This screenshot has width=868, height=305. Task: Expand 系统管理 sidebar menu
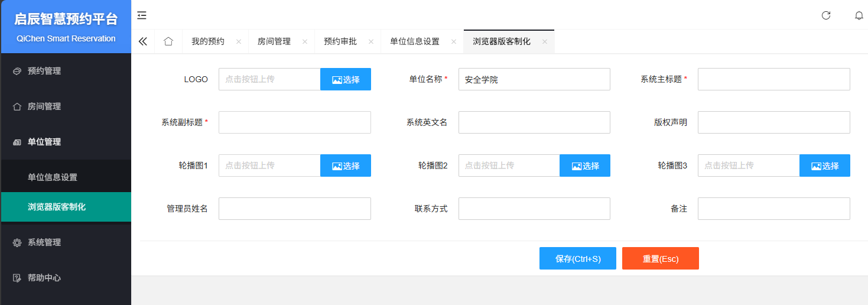[44, 242]
